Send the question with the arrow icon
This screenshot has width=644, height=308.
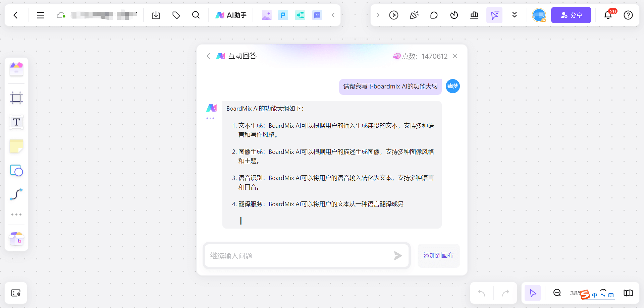[x=398, y=256]
